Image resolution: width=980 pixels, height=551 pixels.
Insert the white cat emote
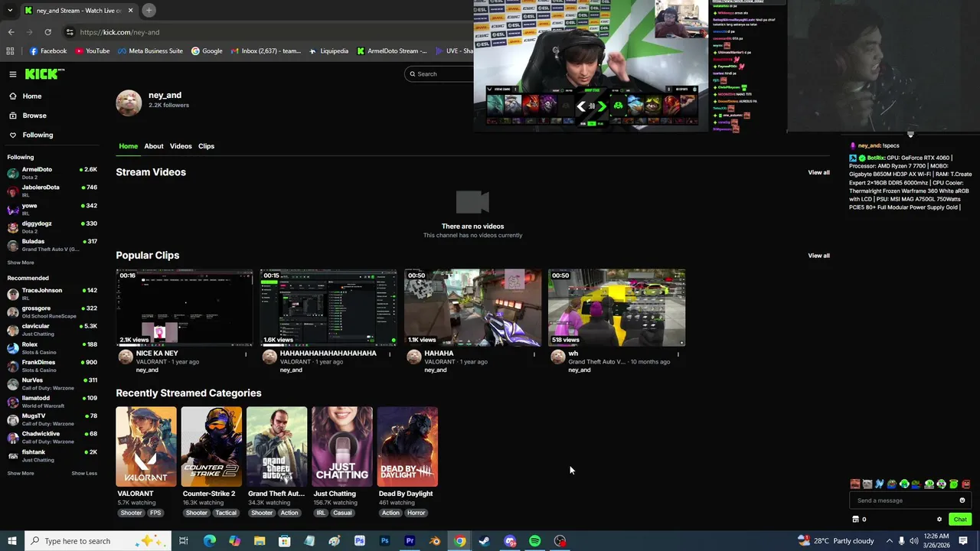(867, 484)
